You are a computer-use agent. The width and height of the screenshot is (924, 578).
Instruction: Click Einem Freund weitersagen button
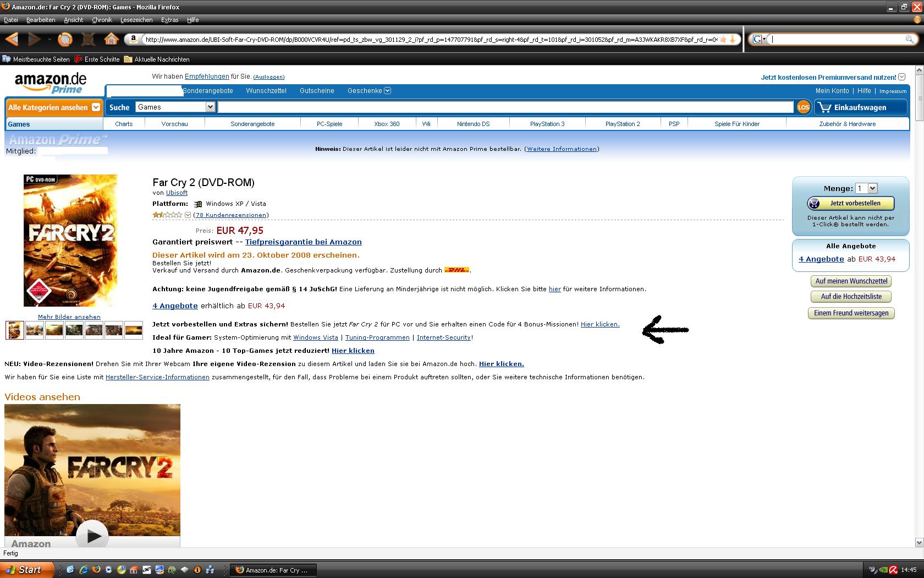851,313
